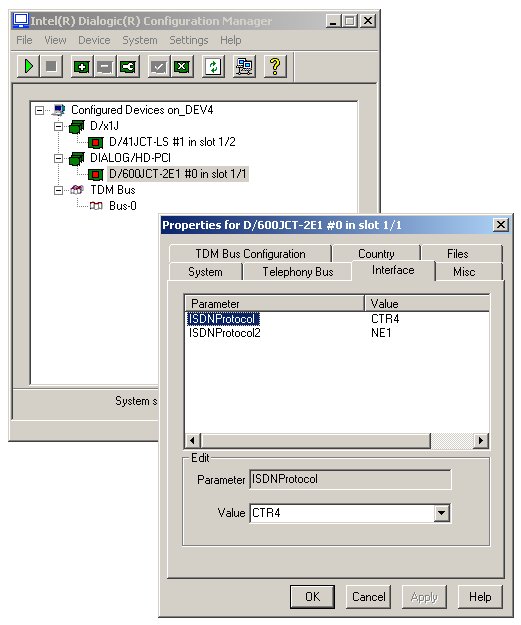Click the yellow question mark help icon
This screenshot has width=521, height=625.
pyautogui.click(x=275, y=67)
